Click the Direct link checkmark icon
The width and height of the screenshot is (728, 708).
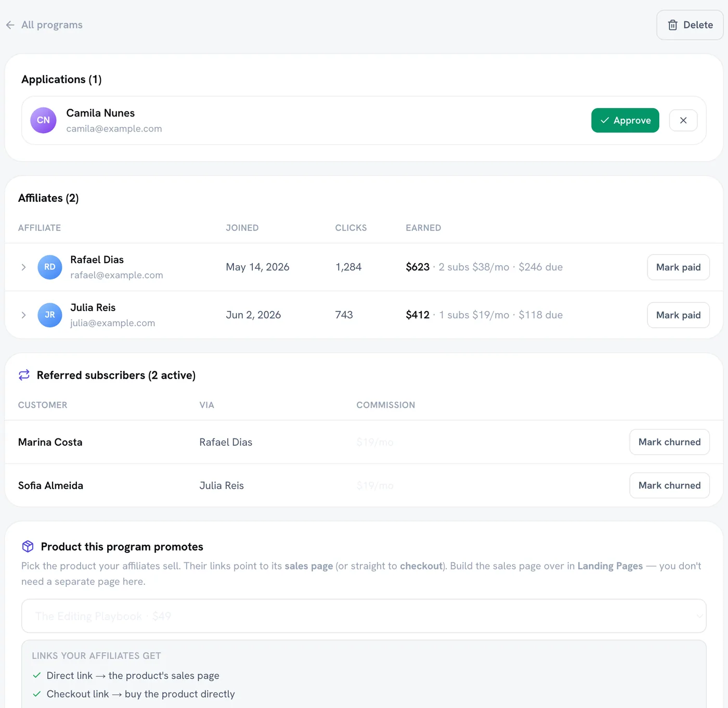point(37,675)
